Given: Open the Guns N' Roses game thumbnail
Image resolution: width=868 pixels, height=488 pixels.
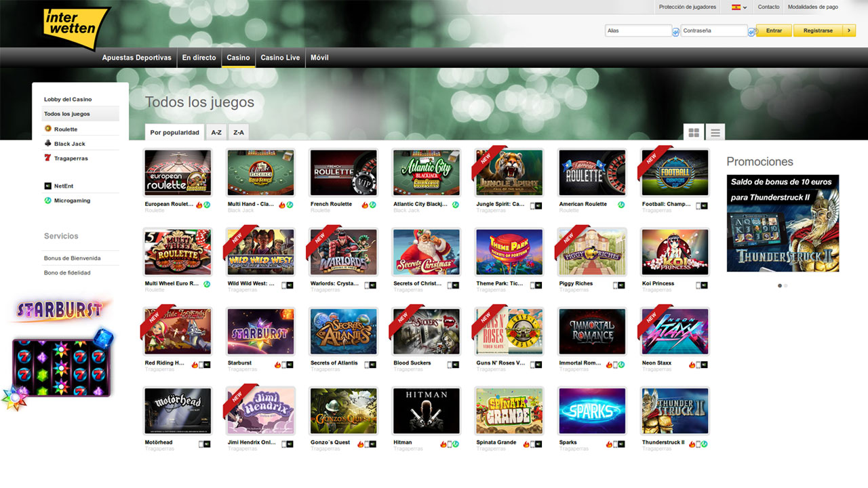Looking at the screenshot, I should pos(509,332).
